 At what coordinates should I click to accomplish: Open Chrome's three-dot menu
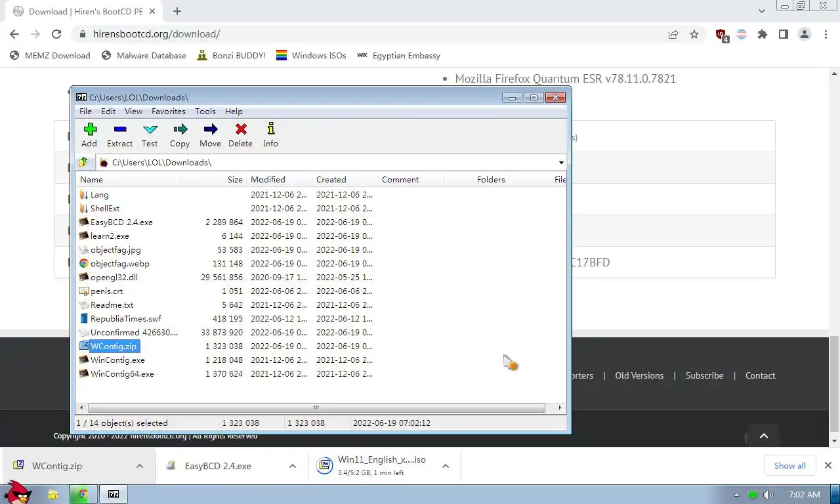tap(826, 34)
